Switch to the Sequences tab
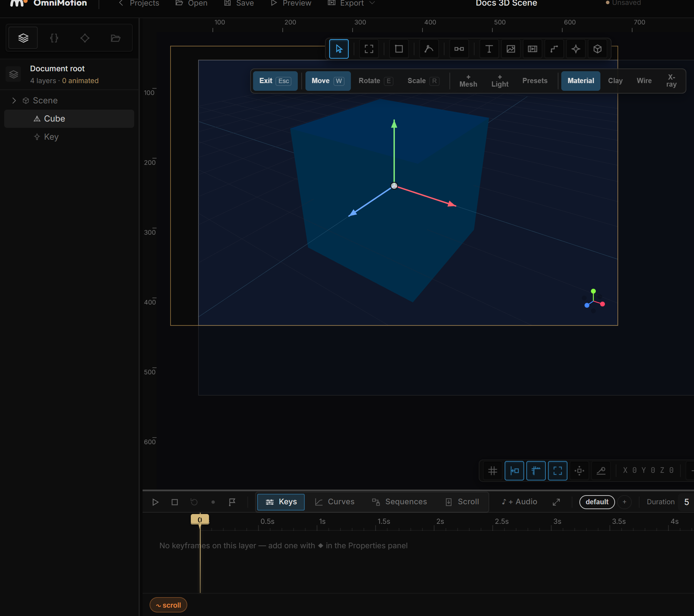 tap(399, 502)
